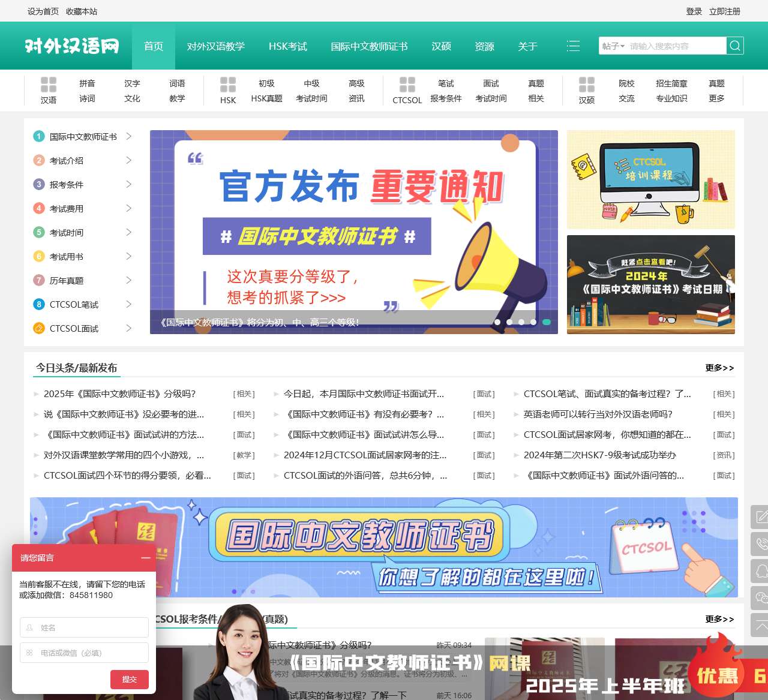Click the home badge beside CTCSOL面试

coord(39,328)
